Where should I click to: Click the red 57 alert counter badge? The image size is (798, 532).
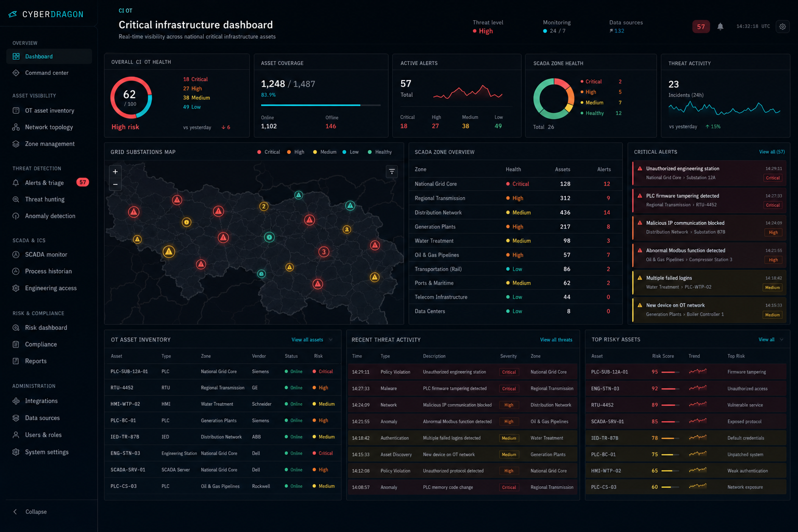pos(701,26)
